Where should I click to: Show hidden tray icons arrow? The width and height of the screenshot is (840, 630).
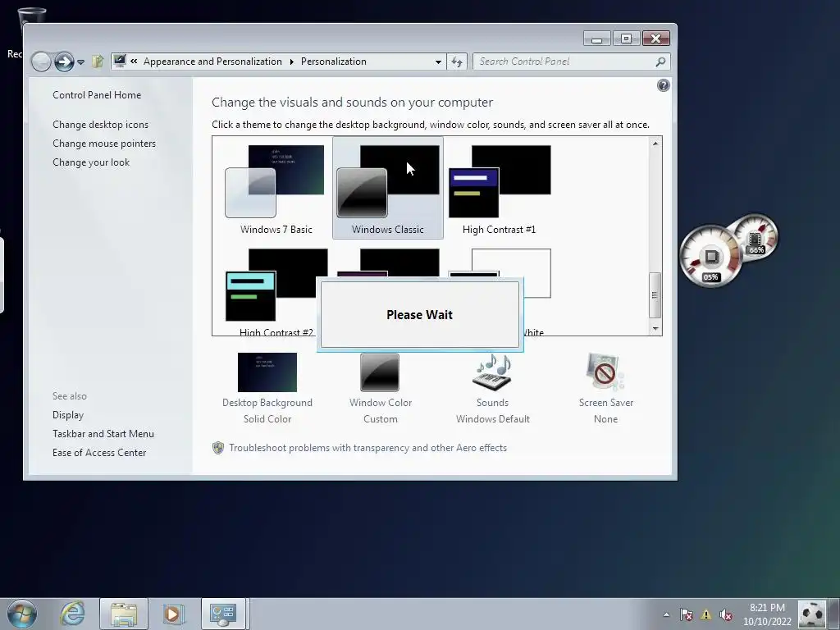coord(666,614)
